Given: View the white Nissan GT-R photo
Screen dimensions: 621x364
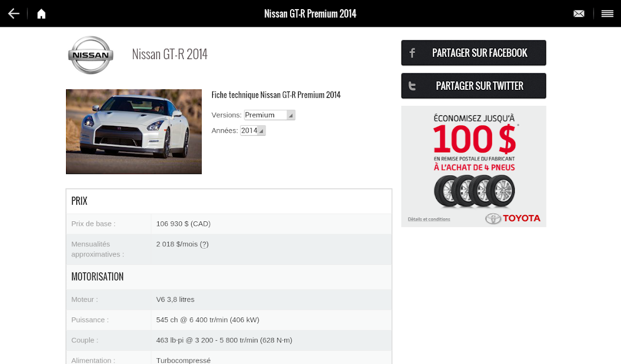Looking at the screenshot, I should click(x=134, y=131).
